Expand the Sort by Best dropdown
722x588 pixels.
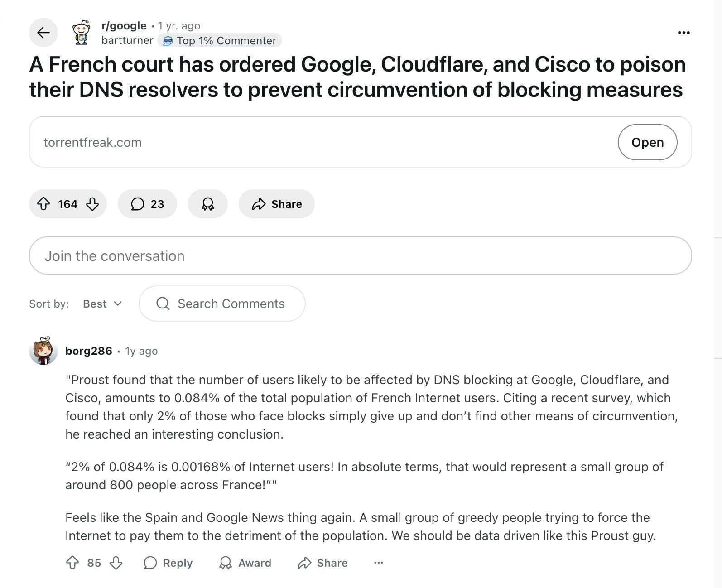102,304
